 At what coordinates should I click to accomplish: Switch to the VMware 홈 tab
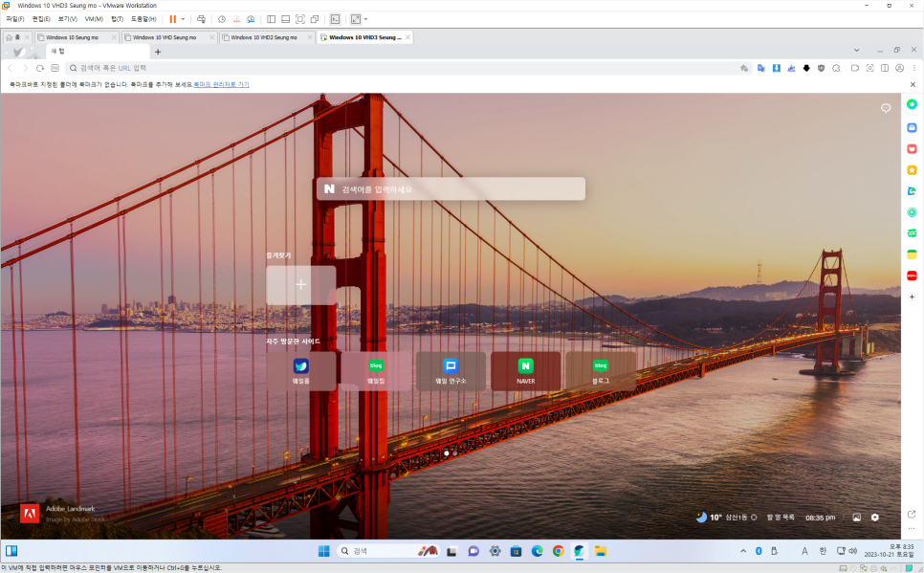16,37
